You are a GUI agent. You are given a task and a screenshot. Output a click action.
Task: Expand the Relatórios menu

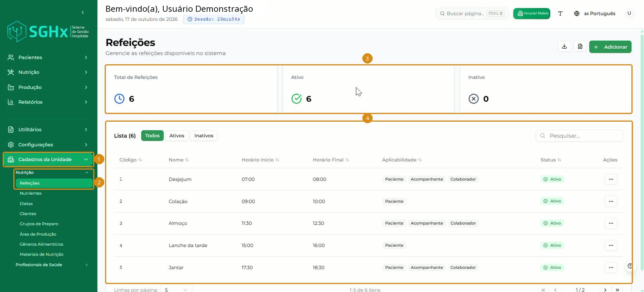(48, 102)
